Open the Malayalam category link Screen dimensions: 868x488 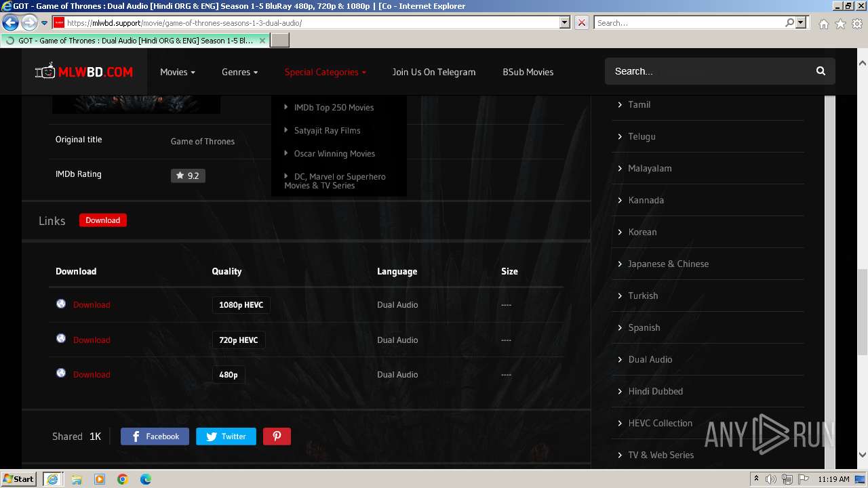(650, 168)
